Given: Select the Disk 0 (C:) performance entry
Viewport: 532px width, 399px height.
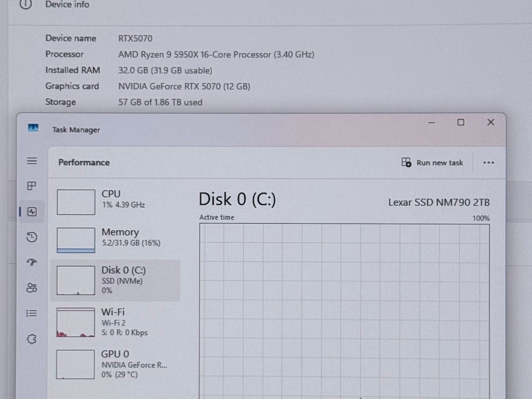Looking at the screenshot, I should [x=116, y=281].
